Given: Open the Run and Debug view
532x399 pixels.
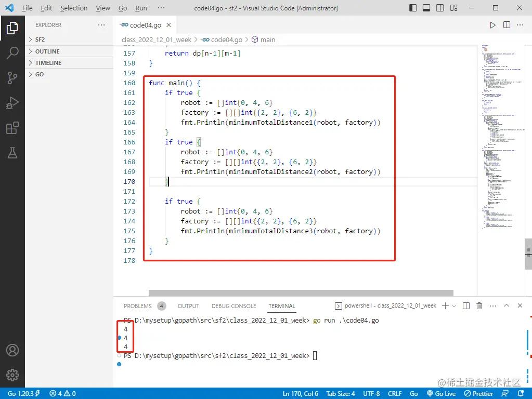Looking at the screenshot, I should pos(12,103).
